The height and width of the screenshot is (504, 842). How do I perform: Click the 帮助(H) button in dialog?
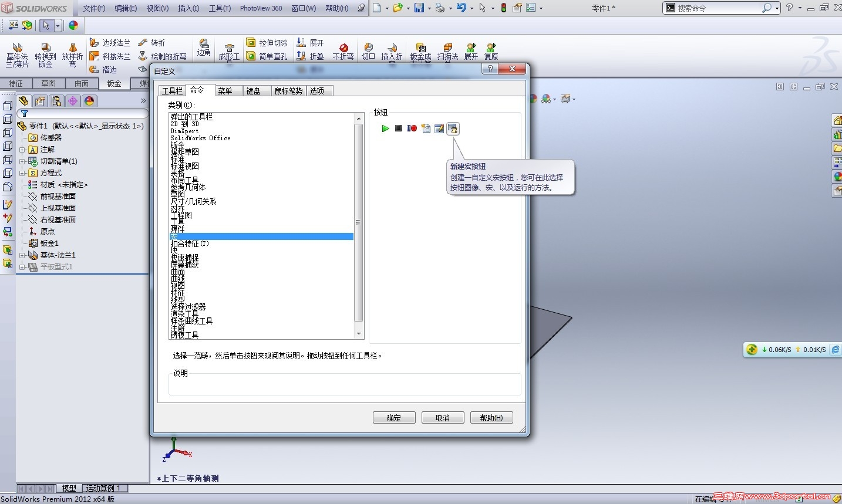click(x=491, y=418)
